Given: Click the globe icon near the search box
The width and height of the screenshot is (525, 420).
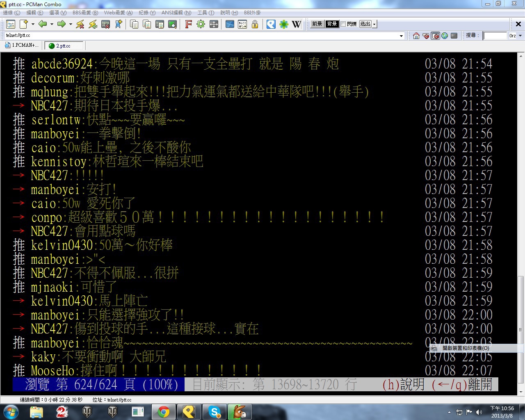Looking at the screenshot, I should pos(445,36).
